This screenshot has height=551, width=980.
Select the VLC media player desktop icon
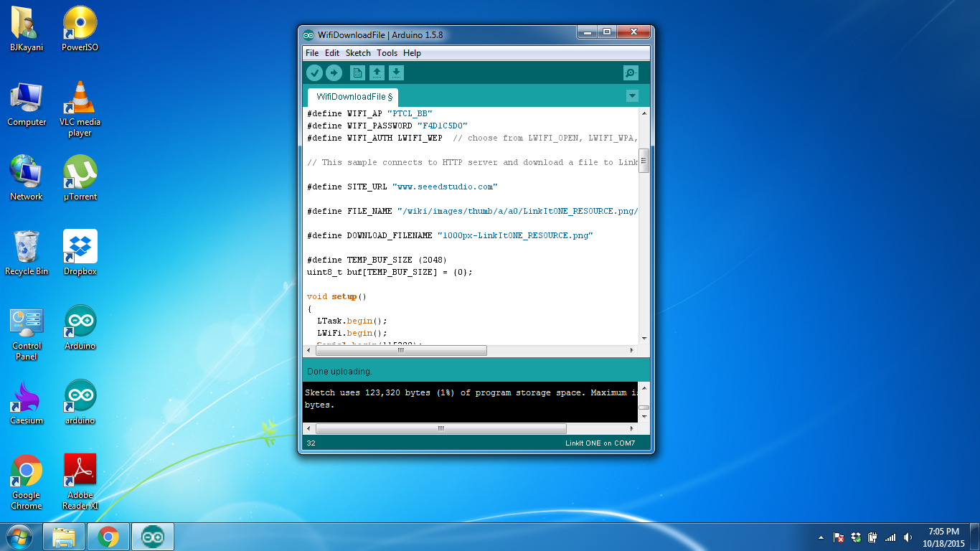click(x=80, y=109)
